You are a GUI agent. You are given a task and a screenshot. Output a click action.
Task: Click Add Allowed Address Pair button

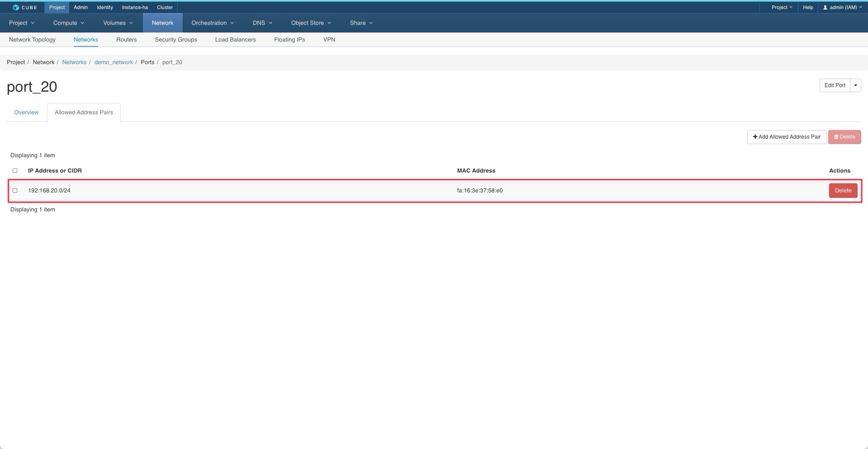click(787, 137)
